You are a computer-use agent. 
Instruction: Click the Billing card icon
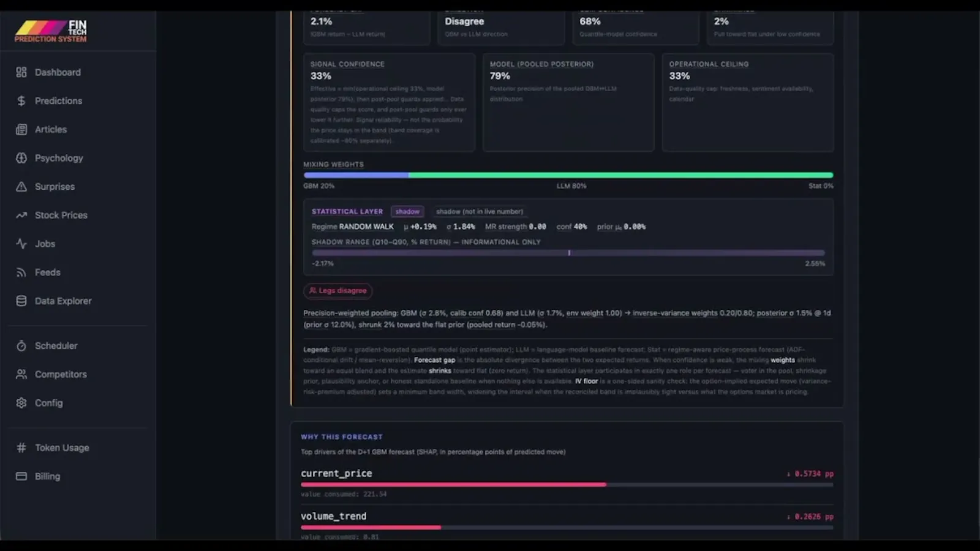tap(21, 476)
